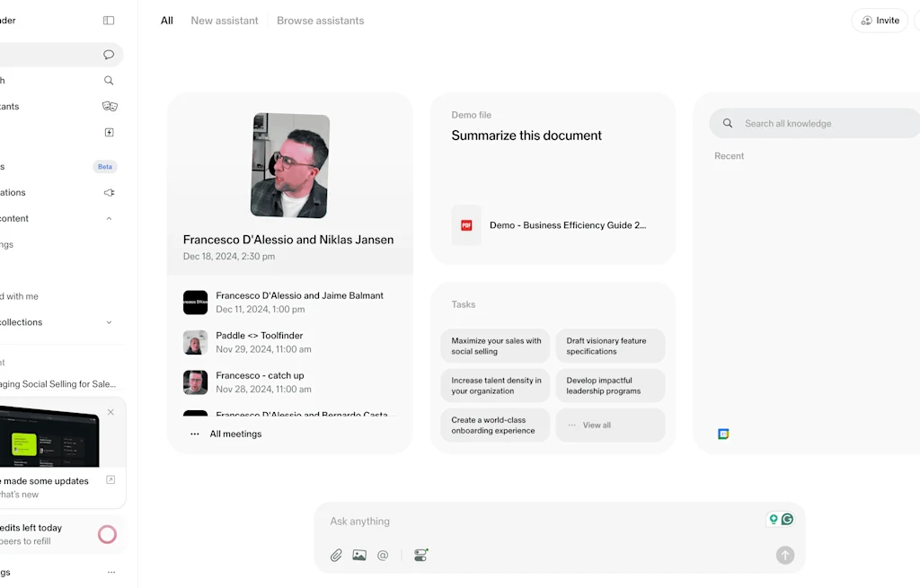Screen dimensions: 920x588
Task: Click the Paddle meeting avatar thumbnail
Action: 195,342
